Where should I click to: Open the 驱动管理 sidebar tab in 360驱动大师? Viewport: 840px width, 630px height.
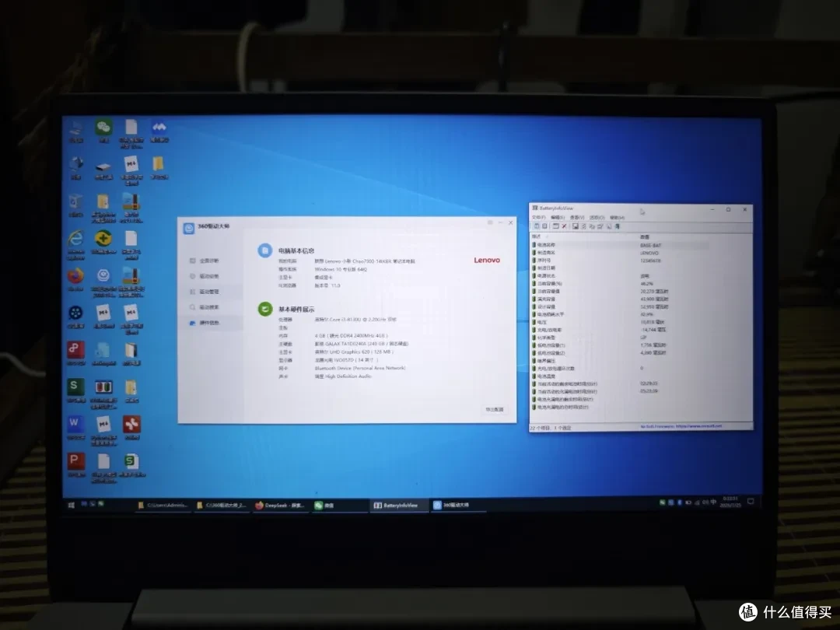point(209,292)
